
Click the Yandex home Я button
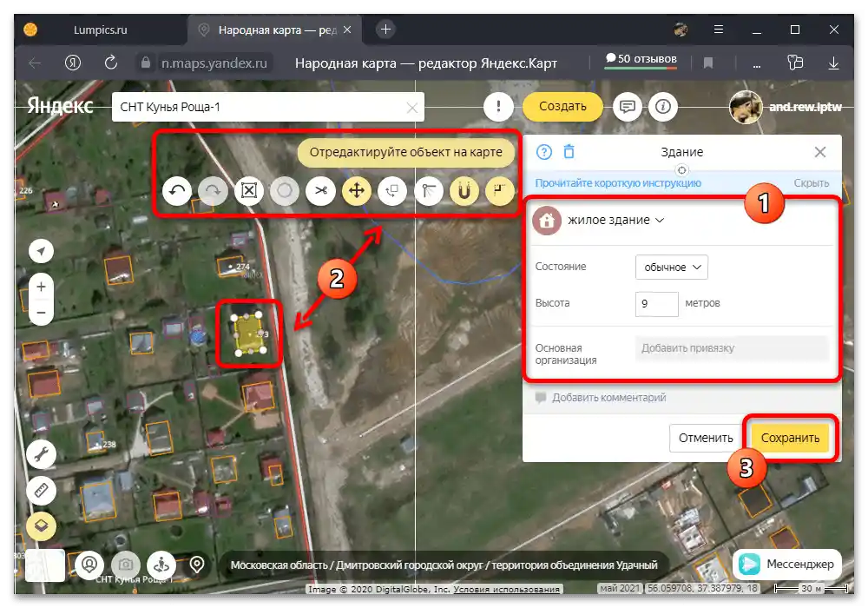pyautogui.click(x=73, y=63)
